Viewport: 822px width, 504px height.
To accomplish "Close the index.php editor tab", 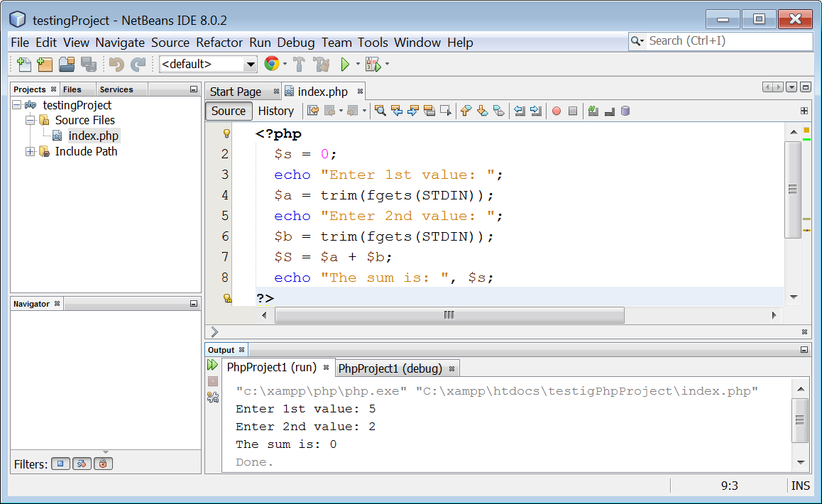I will (360, 92).
